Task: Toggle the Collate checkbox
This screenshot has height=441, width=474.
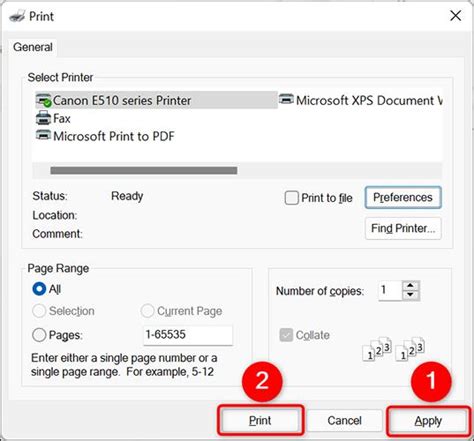Action: pos(286,335)
